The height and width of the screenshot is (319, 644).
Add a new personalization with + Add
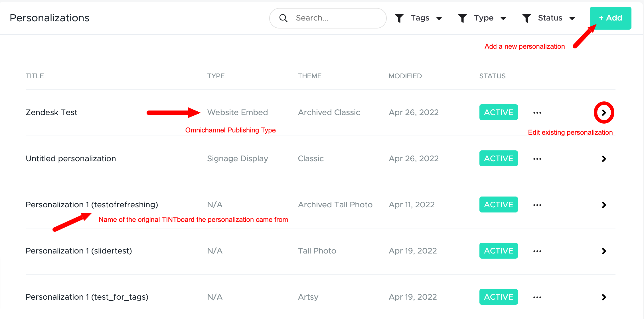point(610,18)
